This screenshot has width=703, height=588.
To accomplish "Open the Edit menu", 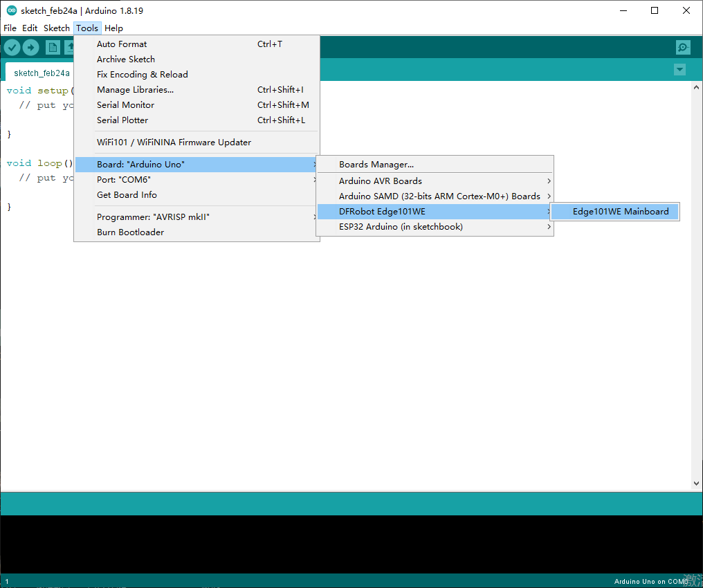I will tap(30, 28).
